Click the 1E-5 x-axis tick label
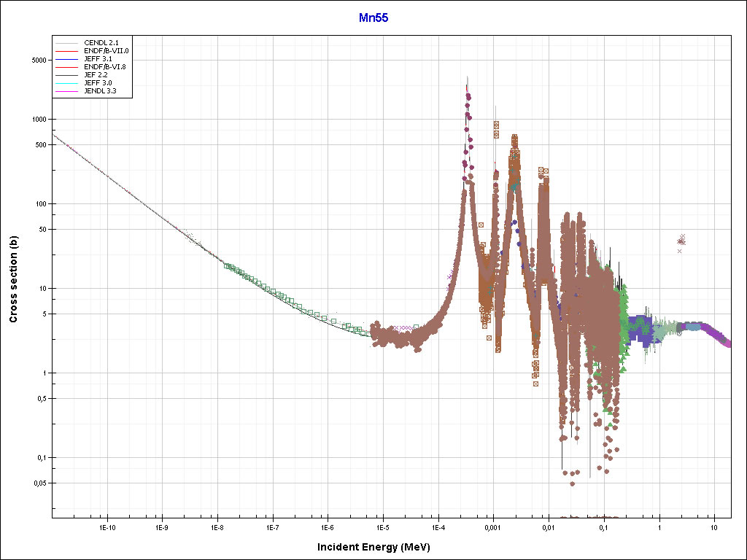This screenshot has height=560, width=747. tap(382, 526)
